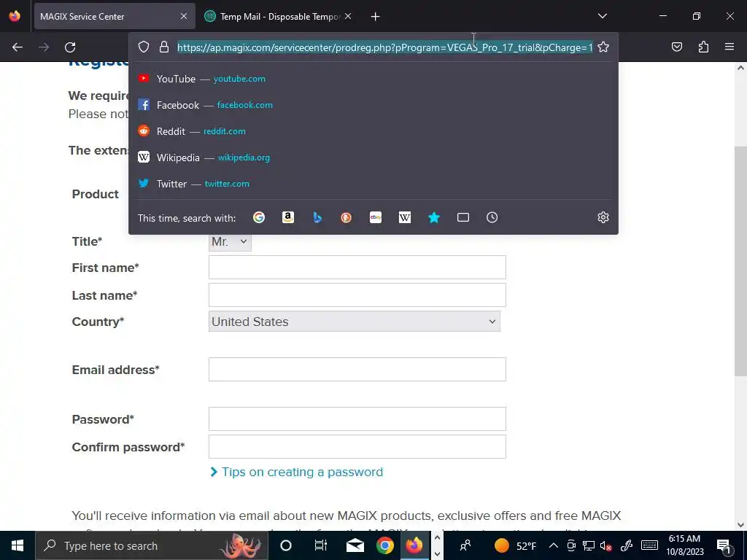The height and width of the screenshot is (560, 747).
Task: Select the Wikipedia suggestion
Action: 373,157
